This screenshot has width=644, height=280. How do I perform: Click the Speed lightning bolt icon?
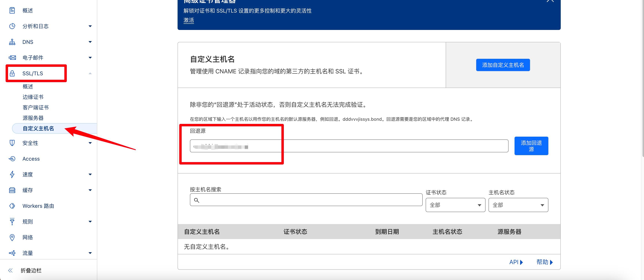pos(12,174)
